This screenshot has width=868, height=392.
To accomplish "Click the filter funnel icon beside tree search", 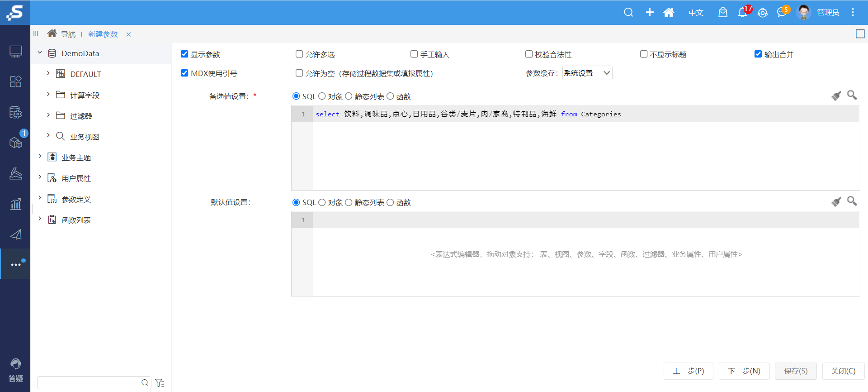I will pos(160,383).
